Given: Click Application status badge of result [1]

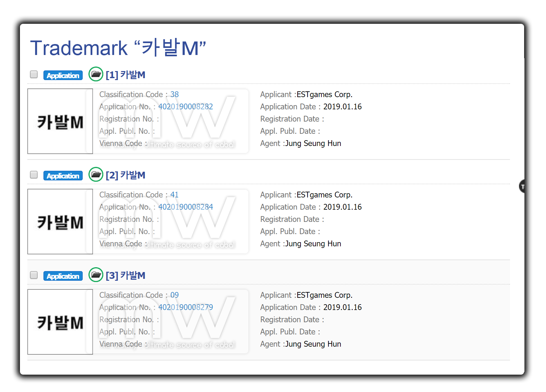Looking at the screenshot, I should [63, 75].
